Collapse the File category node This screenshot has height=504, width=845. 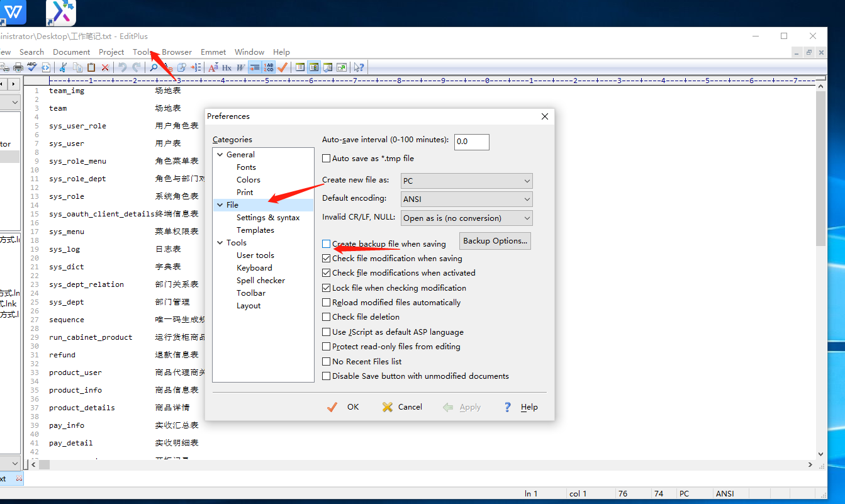220,204
